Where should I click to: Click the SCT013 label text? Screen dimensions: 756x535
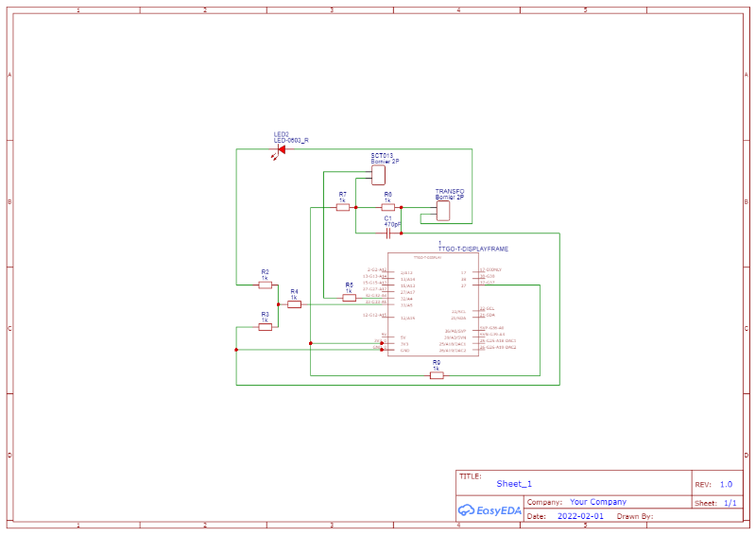[382, 156]
